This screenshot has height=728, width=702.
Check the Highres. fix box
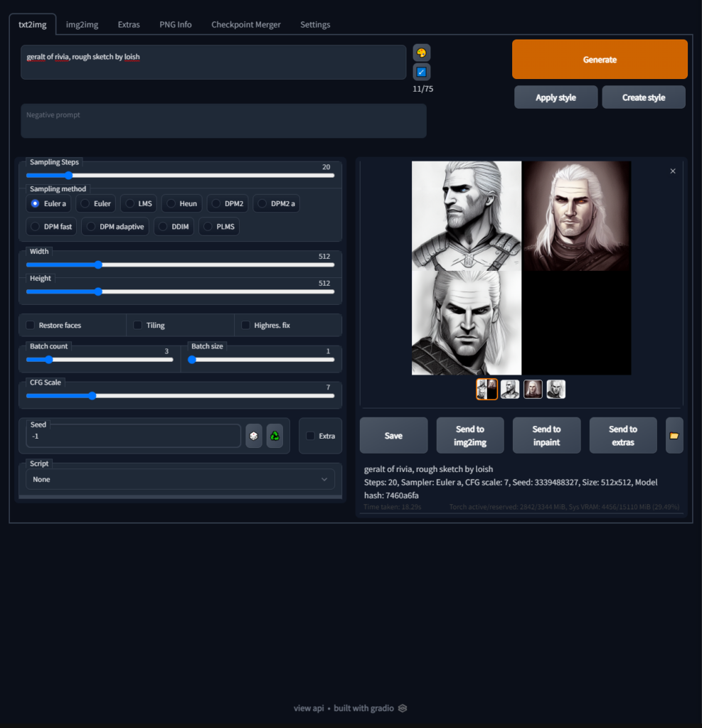245,325
